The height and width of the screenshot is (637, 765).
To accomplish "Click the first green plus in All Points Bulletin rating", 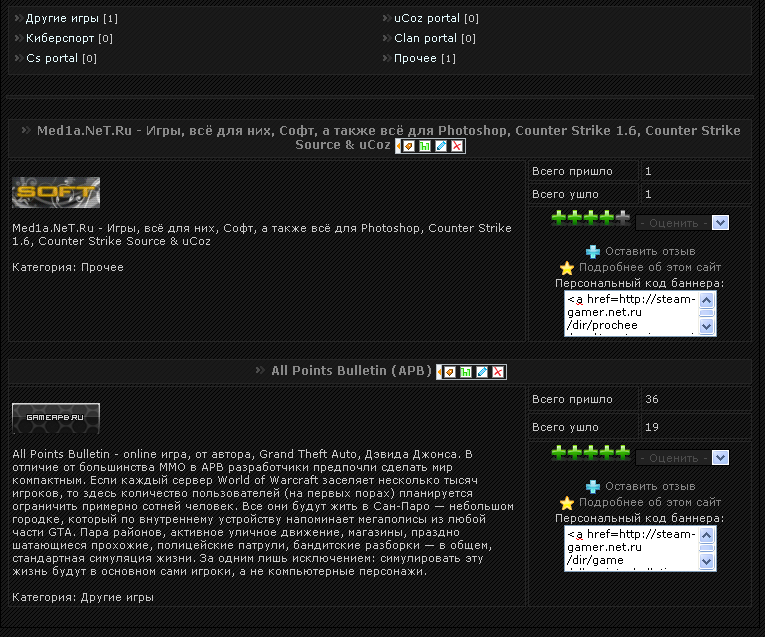I will coord(559,453).
